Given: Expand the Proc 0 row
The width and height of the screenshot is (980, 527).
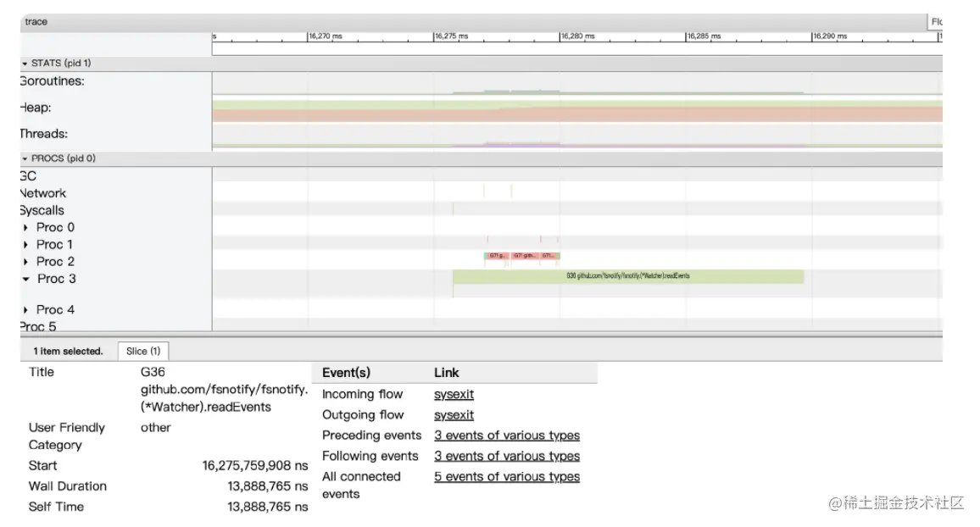Looking at the screenshot, I should [x=25, y=228].
